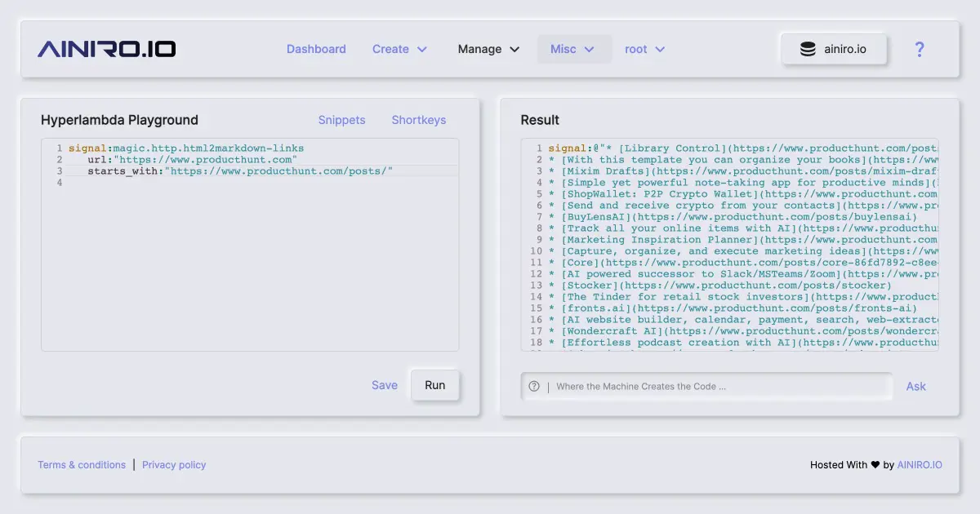Open the root user menu
This screenshot has width=980, height=514.
645,49
